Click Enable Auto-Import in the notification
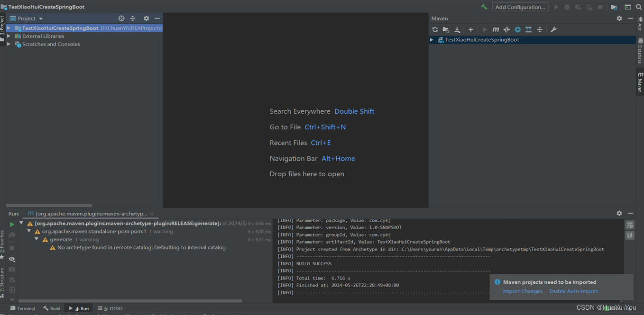644x315 pixels. coord(573,291)
